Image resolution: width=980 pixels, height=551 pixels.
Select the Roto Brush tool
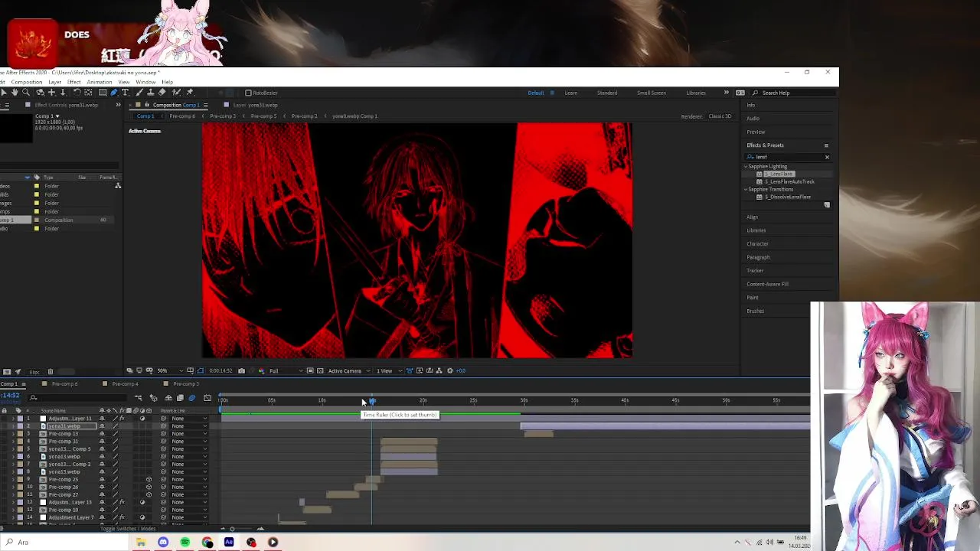(176, 93)
